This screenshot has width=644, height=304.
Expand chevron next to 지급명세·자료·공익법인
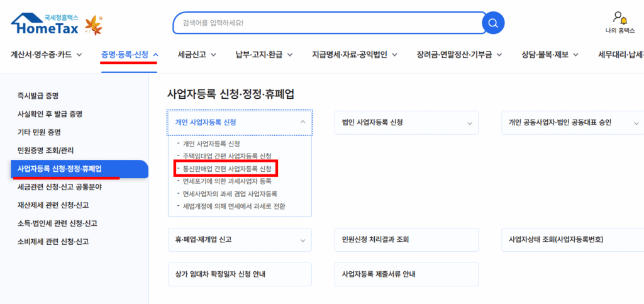click(395, 55)
